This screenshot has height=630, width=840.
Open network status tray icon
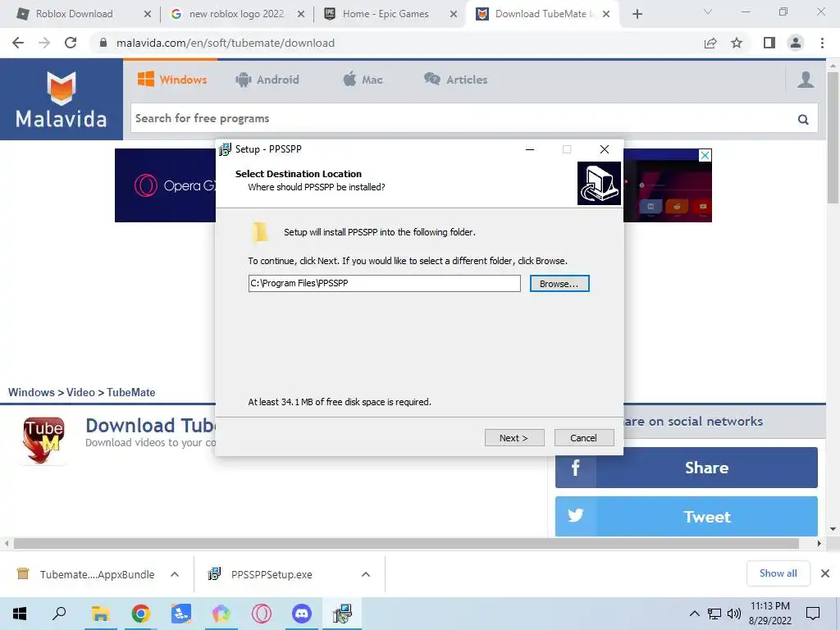coord(714,614)
